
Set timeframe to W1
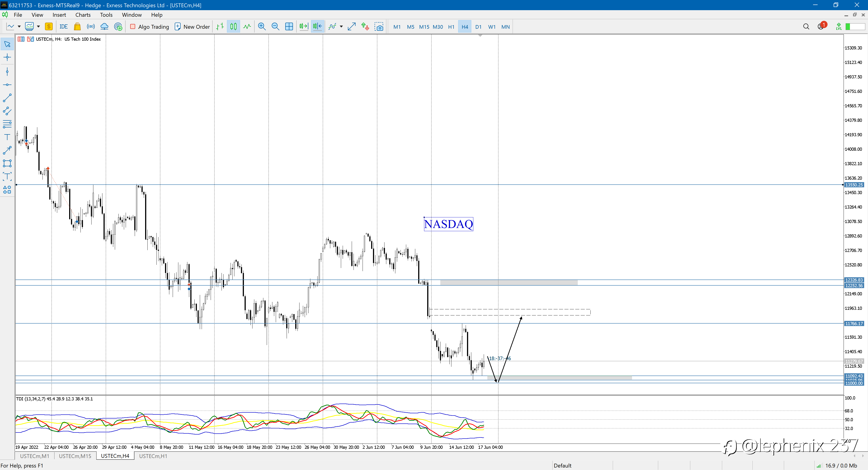click(492, 27)
